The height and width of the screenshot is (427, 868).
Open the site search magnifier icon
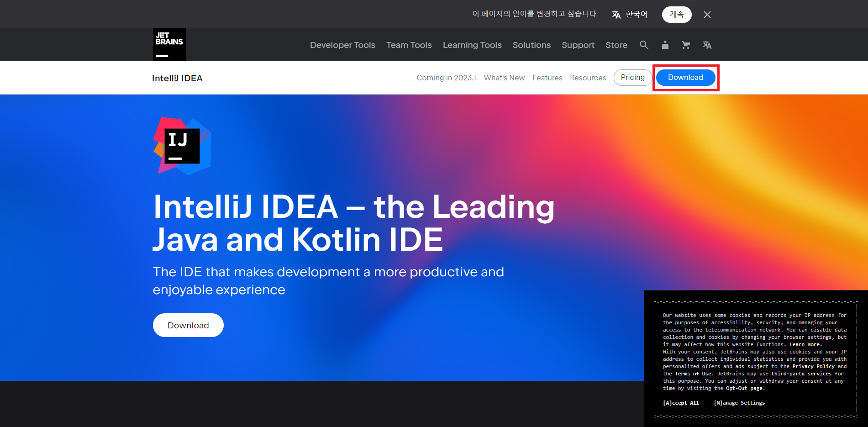(644, 45)
